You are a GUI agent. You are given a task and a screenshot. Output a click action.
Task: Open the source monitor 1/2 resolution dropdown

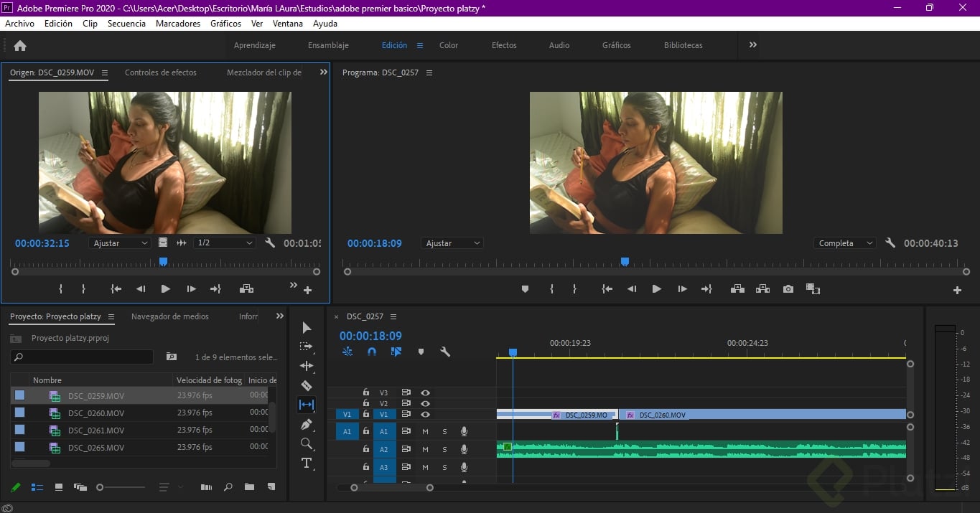tap(224, 243)
